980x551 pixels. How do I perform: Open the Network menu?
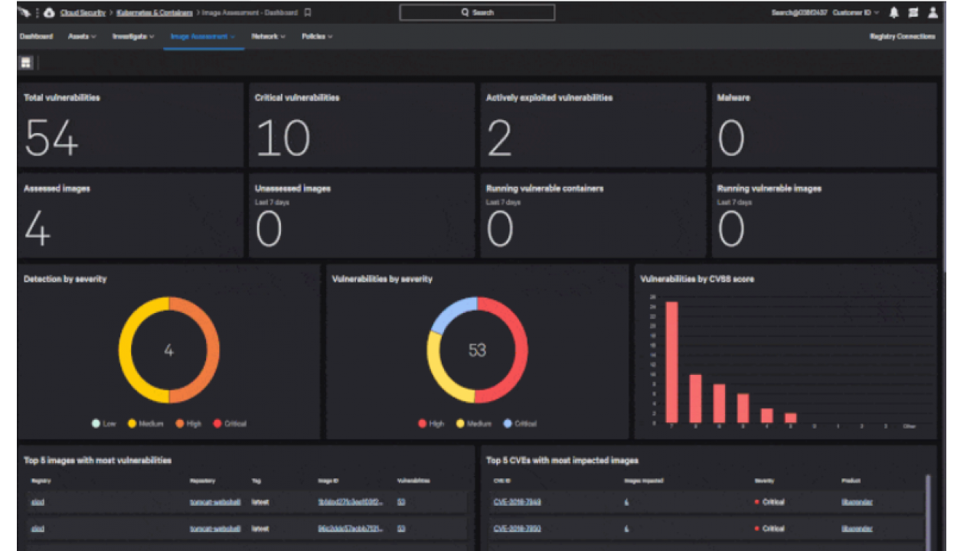pyautogui.click(x=269, y=36)
